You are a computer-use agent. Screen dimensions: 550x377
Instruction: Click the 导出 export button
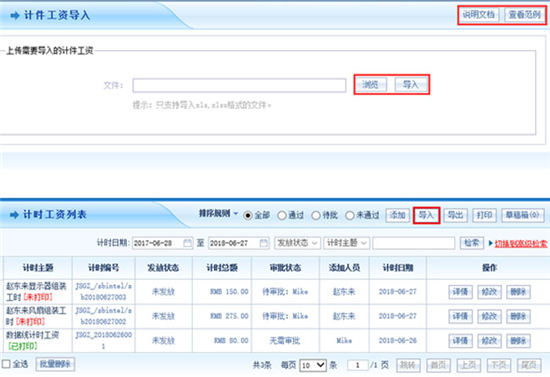point(456,215)
